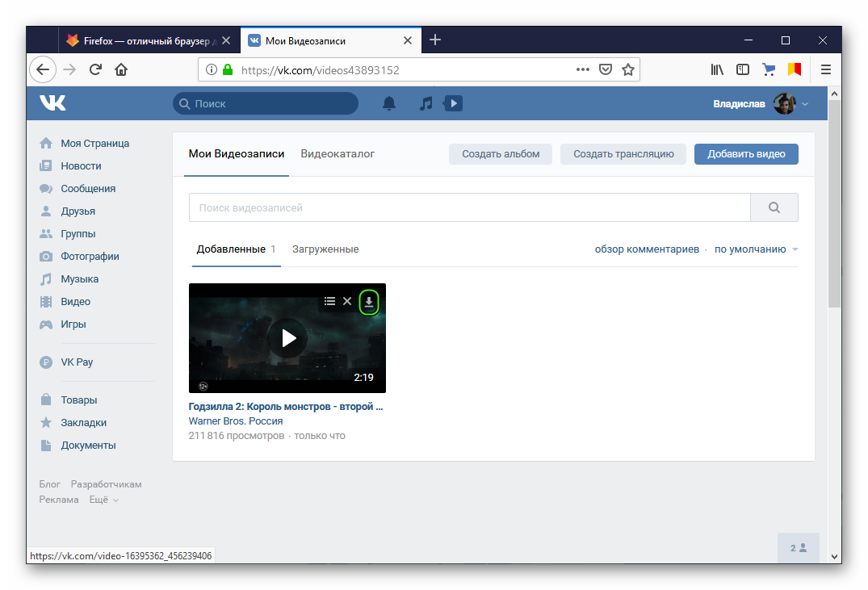Select Мои Видеозаписи tab
The height and width of the screenshot is (590, 868).
tap(237, 154)
